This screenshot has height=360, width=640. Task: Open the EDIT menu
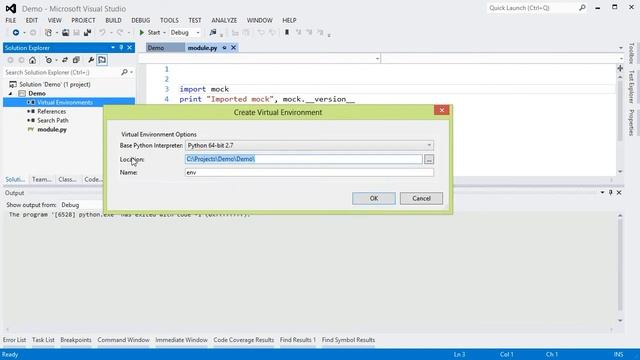(x=31, y=20)
